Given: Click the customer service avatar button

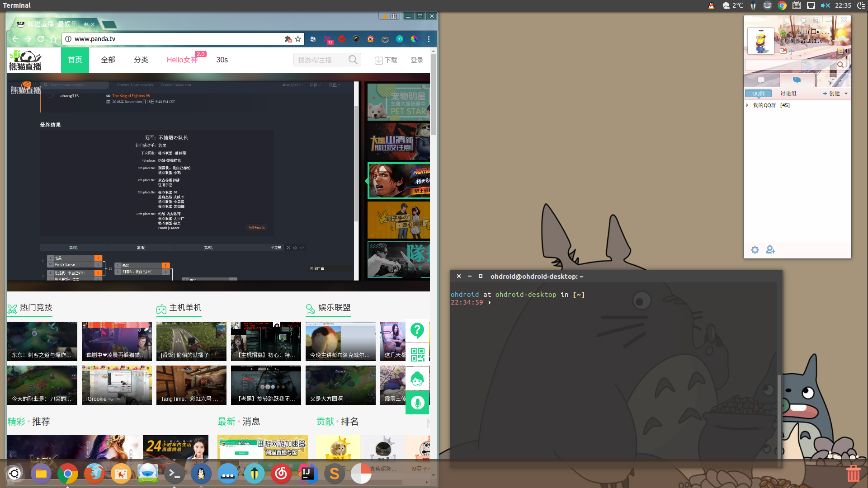Looking at the screenshot, I should [x=417, y=379].
